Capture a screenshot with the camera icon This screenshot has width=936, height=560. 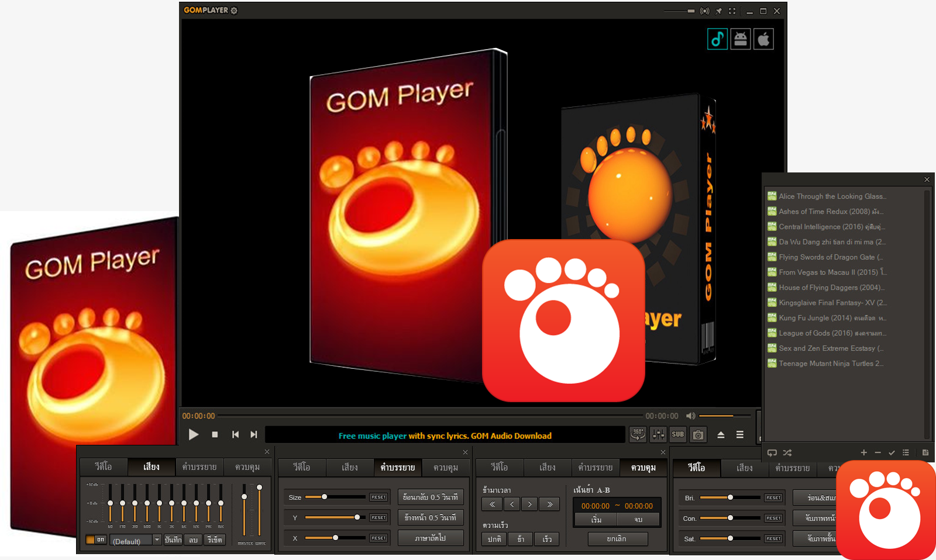pyautogui.click(x=698, y=434)
